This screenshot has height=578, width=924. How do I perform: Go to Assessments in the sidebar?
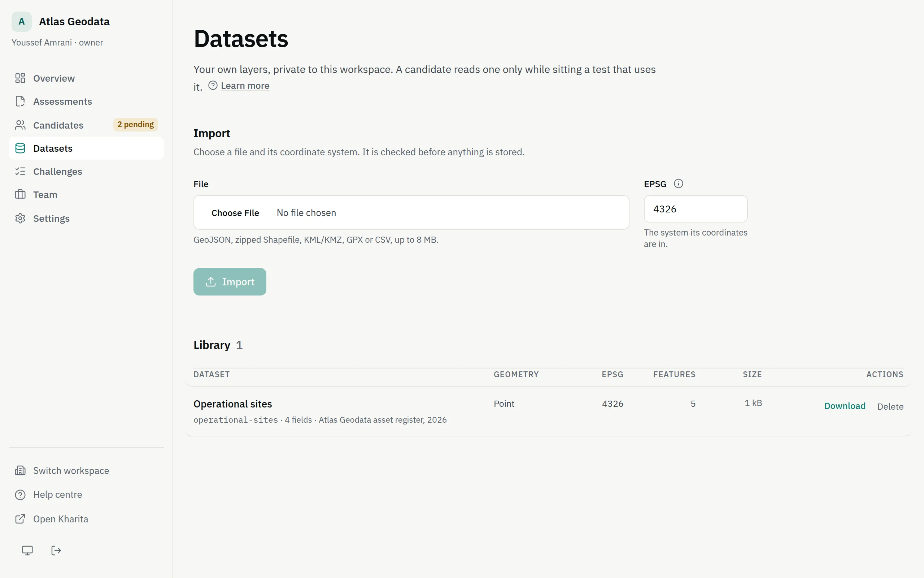click(86, 101)
